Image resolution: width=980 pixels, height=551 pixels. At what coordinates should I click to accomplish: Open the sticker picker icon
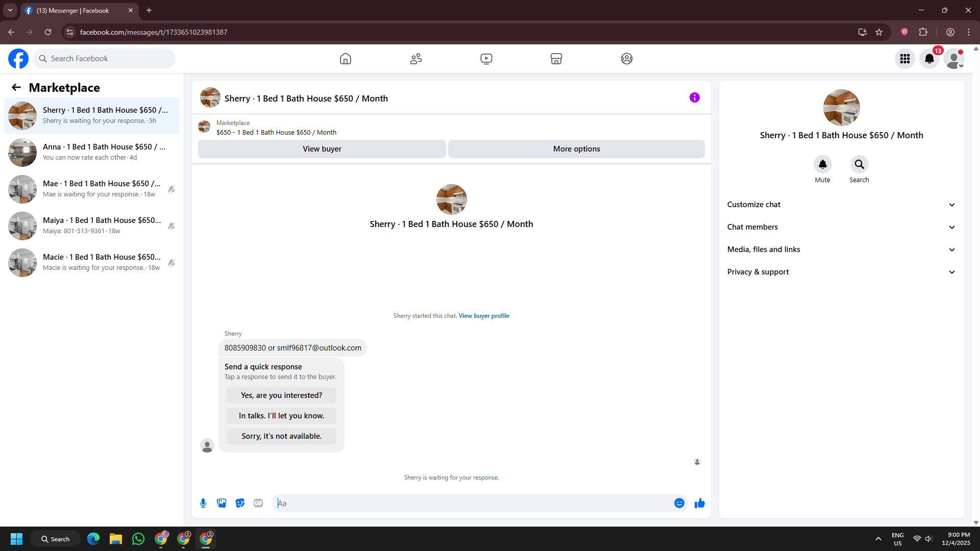coord(240,503)
